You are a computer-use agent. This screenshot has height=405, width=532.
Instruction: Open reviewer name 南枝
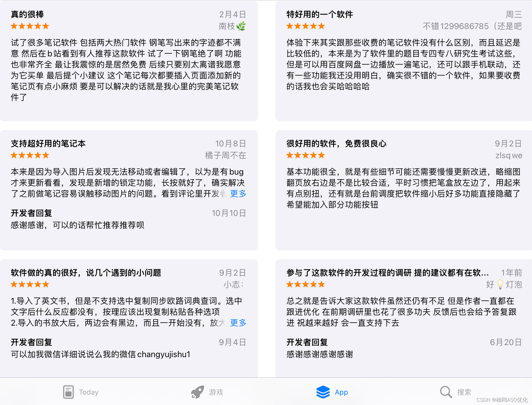tap(227, 26)
